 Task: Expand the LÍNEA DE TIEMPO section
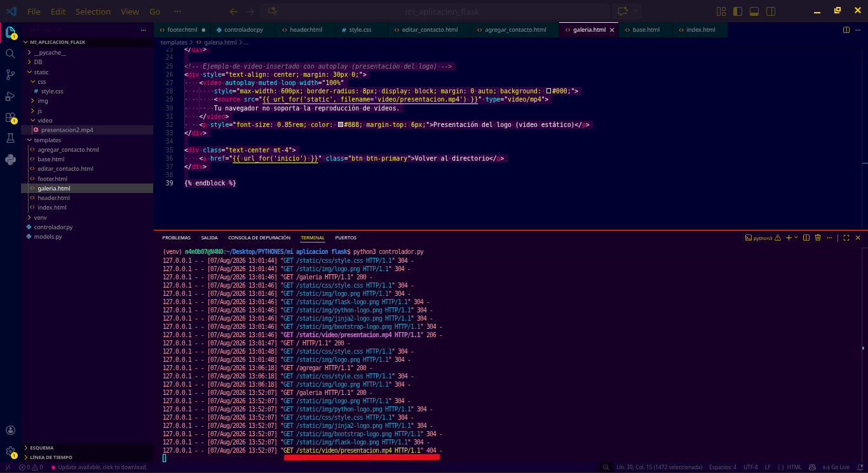point(87,457)
